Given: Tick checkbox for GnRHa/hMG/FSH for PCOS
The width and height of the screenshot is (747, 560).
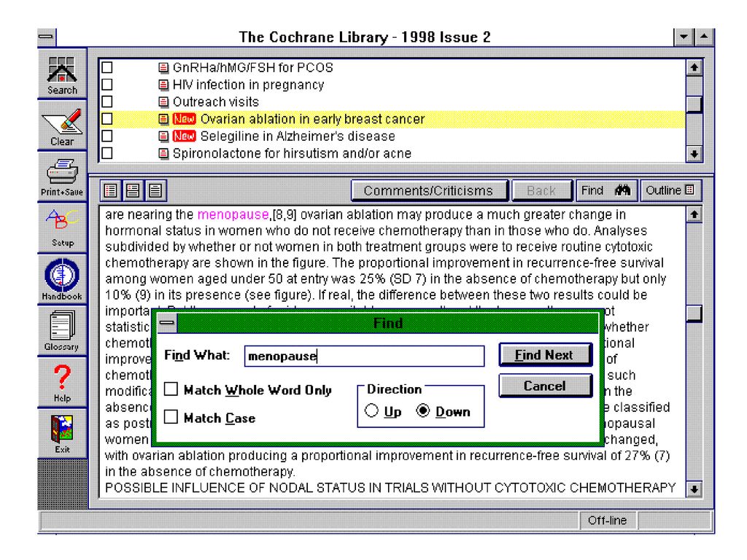Looking at the screenshot, I should coord(107,68).
